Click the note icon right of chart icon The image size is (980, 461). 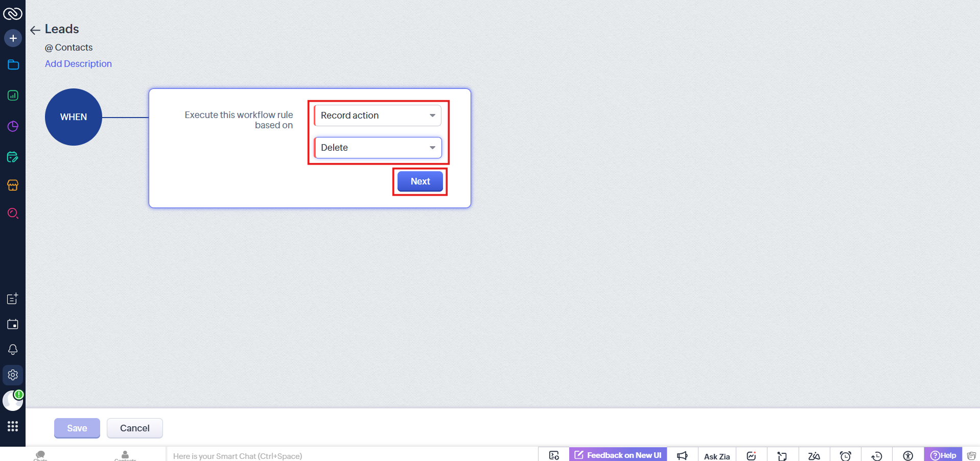pyautogui.click(x=782, y=456)
